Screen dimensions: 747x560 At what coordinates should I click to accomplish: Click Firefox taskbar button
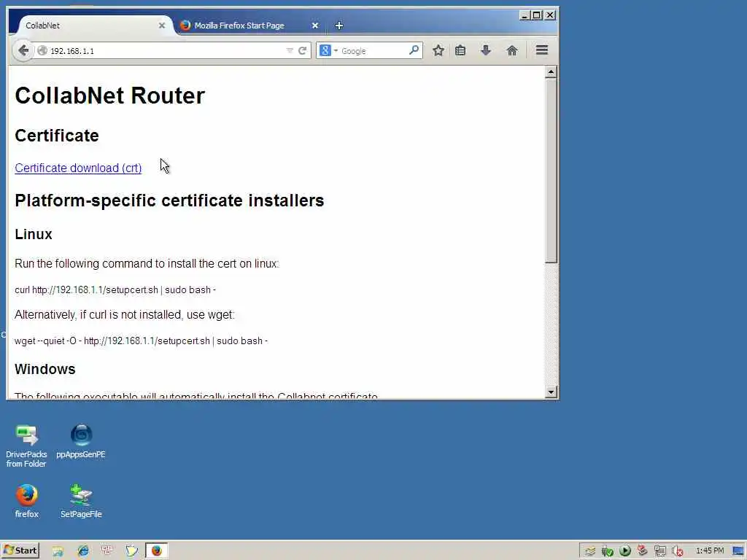157,551
